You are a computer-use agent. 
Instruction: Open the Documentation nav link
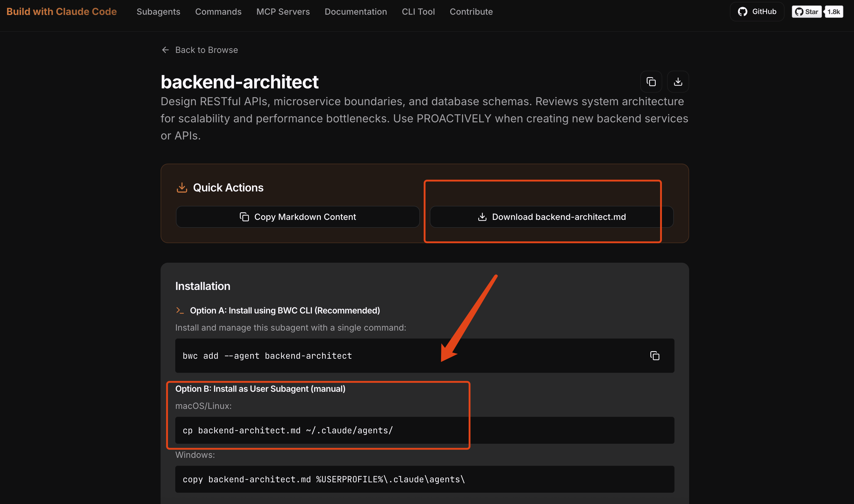[x=355, y=12]
